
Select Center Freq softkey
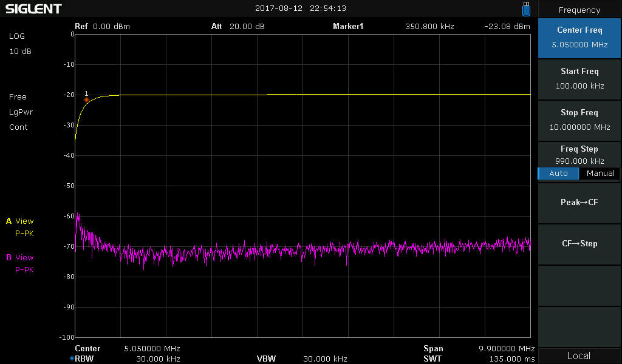(x=579, y=38)
